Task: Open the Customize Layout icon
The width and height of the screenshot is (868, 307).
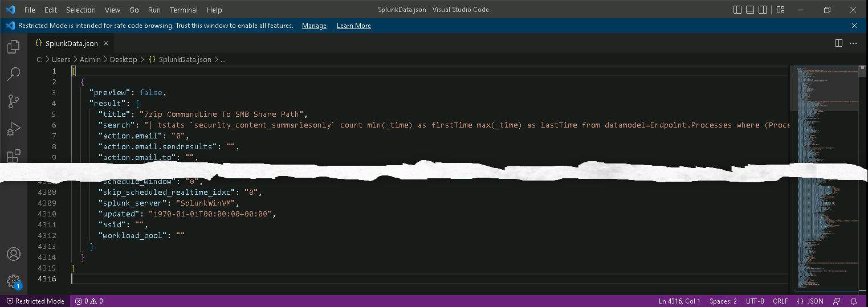Action: (780, 10)
